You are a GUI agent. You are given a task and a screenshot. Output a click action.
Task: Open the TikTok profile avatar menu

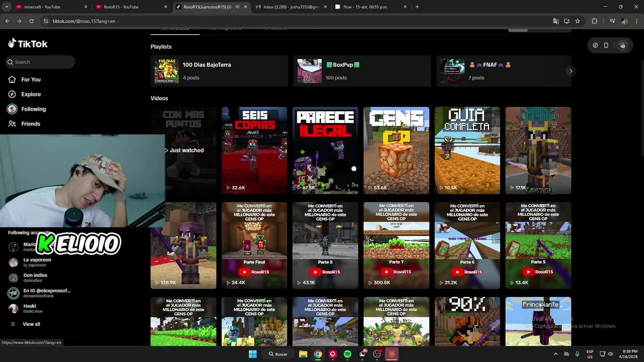click(x=622, y=45)
